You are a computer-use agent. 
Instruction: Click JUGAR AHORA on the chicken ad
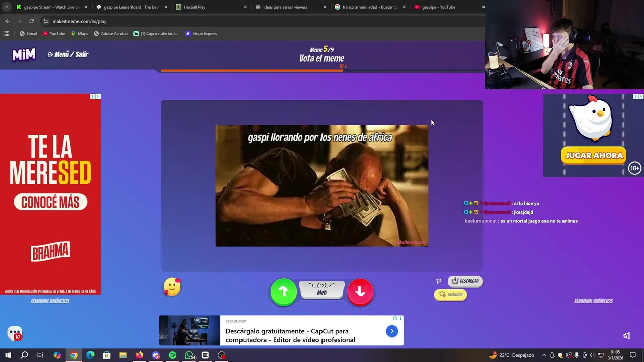594,155
